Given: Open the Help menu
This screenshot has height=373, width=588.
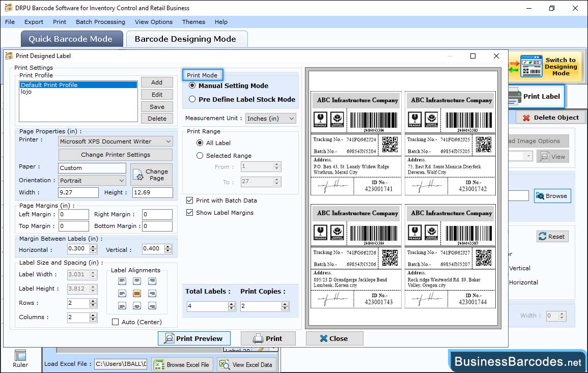Looking at the screenshot, I should [x=221, y=22].
